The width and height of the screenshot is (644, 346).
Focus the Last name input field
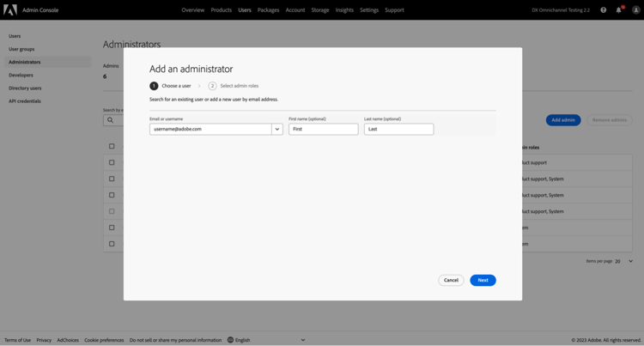tap(398, 129)
